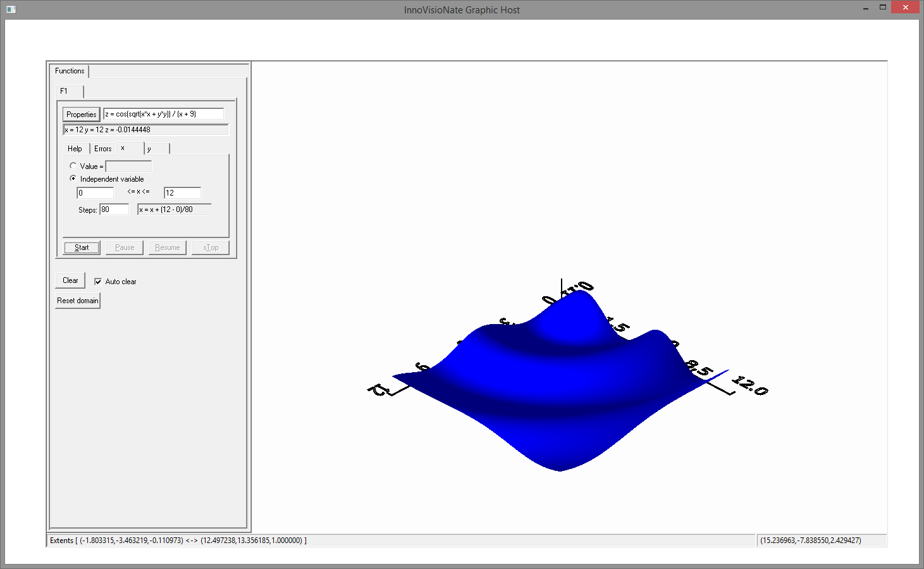Uncheck the Auto clear checkbox

(x=98, y=282)
